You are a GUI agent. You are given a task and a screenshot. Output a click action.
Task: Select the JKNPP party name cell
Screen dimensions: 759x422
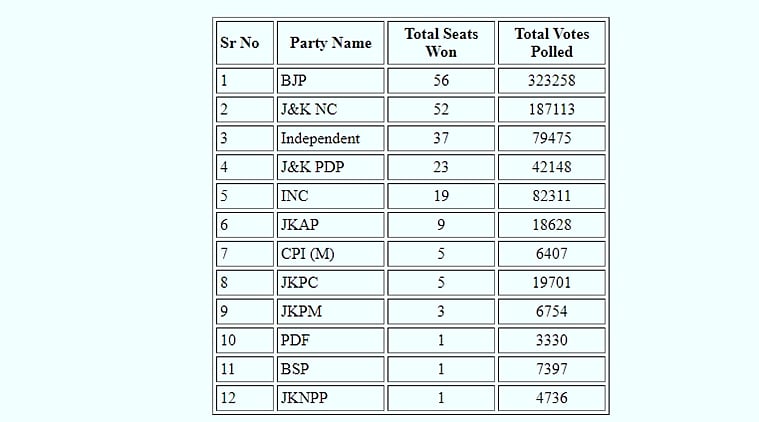tap(330, 398)
